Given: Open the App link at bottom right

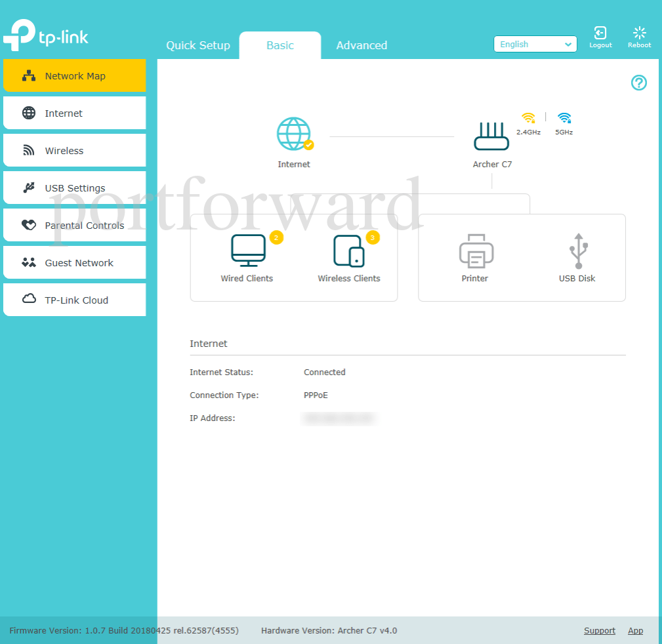Looking at the screenshot, I should 635,630.
